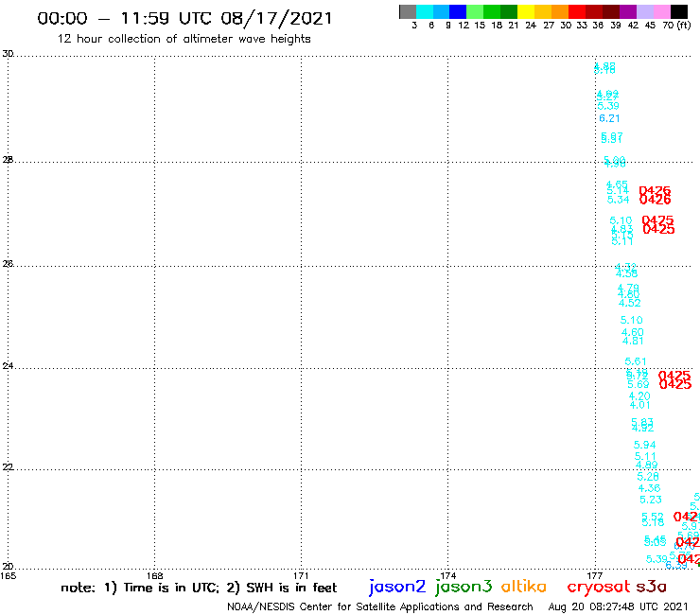Click the wave height value '4.81'
This screenshot has height=615, width=700.
point(633,341)
